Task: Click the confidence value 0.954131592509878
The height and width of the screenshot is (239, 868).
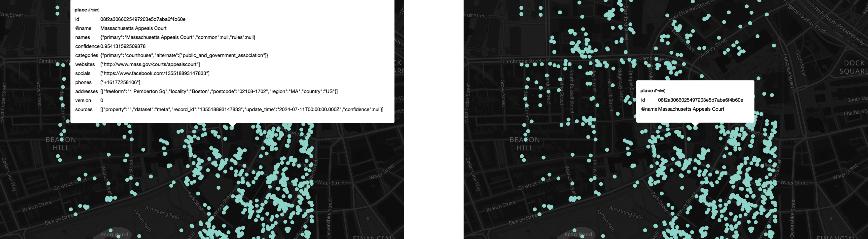Action: click(x=123, y=46)
